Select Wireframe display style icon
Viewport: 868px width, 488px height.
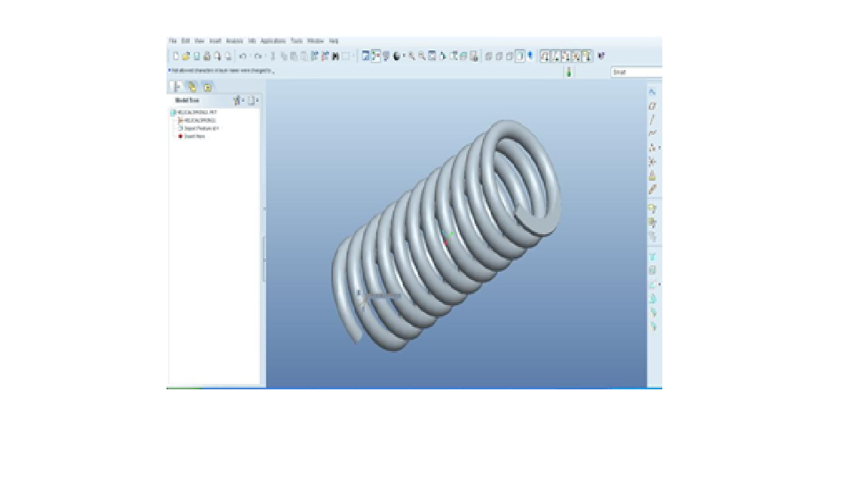[489, 56]
